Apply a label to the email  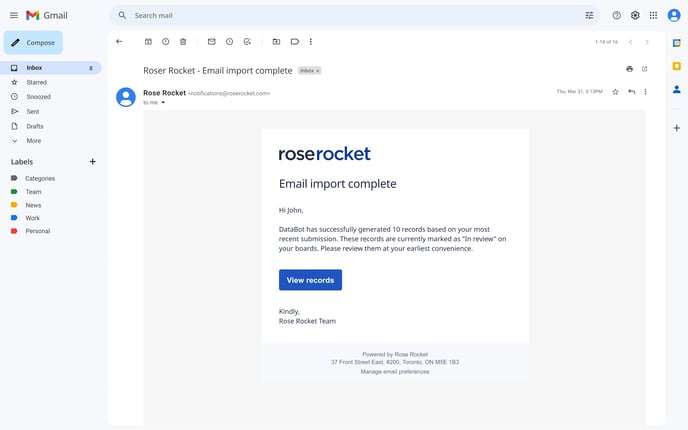(x=295, y=42)
